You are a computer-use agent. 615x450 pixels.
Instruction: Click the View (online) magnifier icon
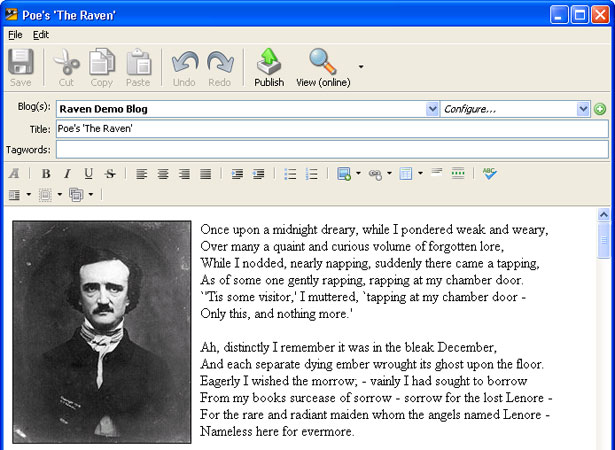(x=322, y=61)
